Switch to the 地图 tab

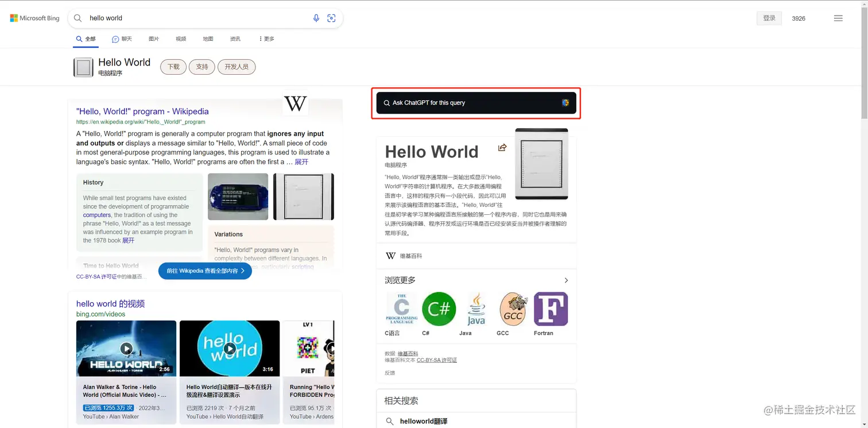(208, 39)
